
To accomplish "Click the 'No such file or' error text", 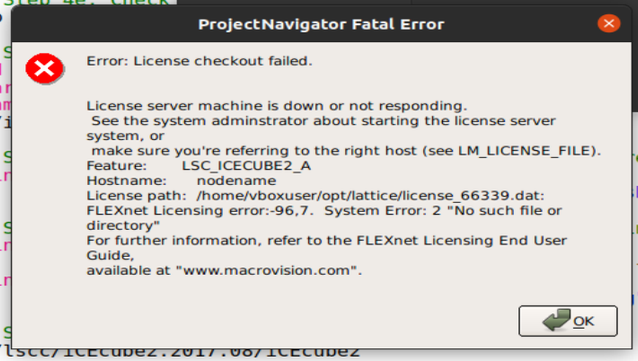I will [508, 211].
